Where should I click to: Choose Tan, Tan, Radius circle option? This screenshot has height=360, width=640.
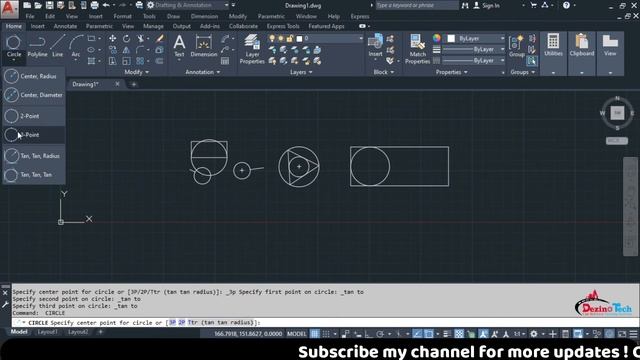(34, 156)
